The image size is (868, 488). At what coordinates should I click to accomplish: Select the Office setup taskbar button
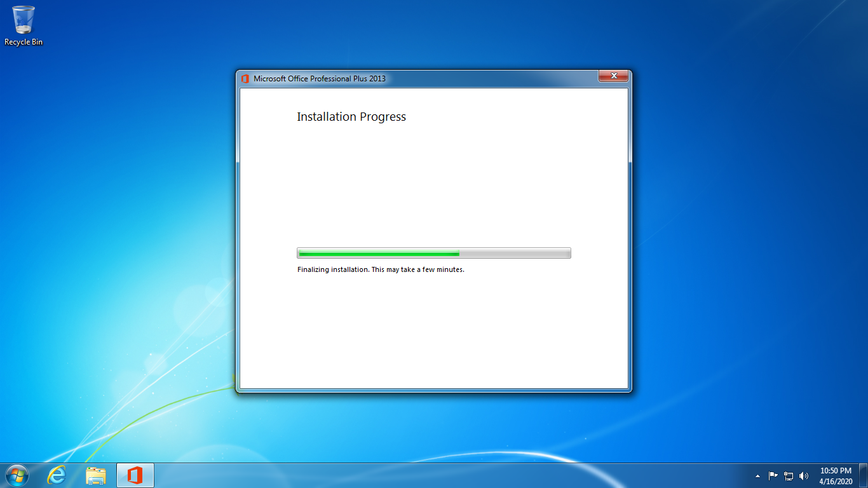[135, 475]
